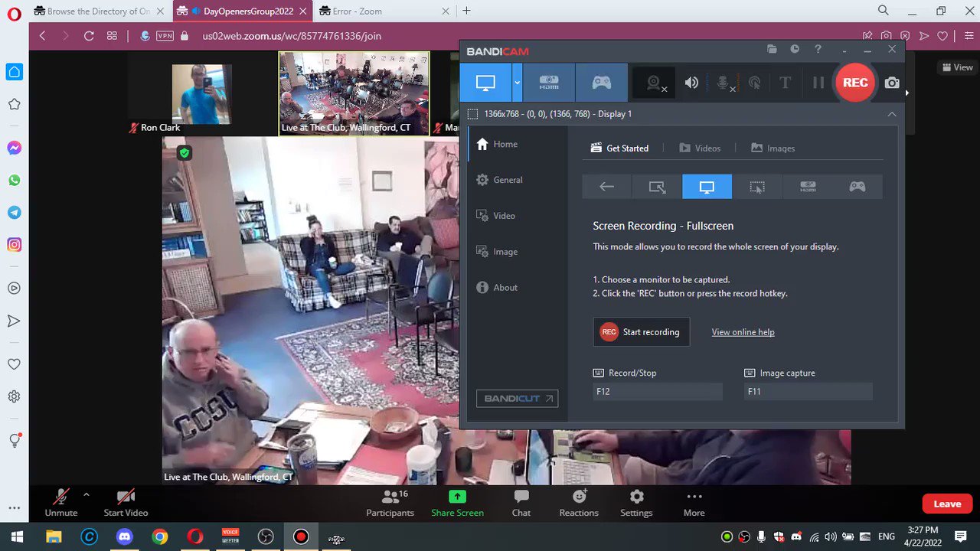Click Start recording button
980x551 pixels.
coord(642,332)
